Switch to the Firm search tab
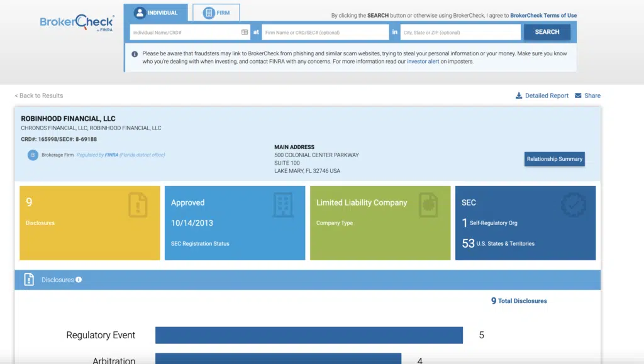 [x=216, y=13]
